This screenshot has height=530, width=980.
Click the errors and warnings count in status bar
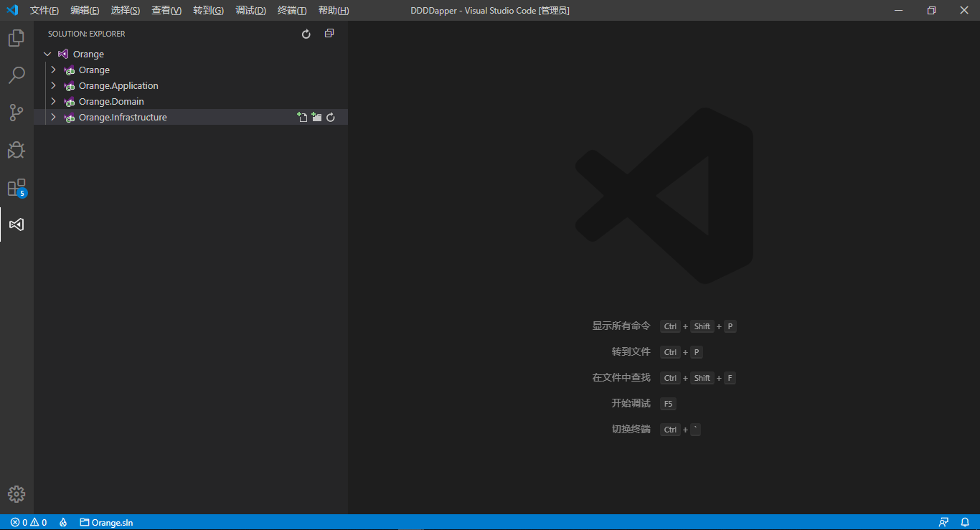click(29, 522)
